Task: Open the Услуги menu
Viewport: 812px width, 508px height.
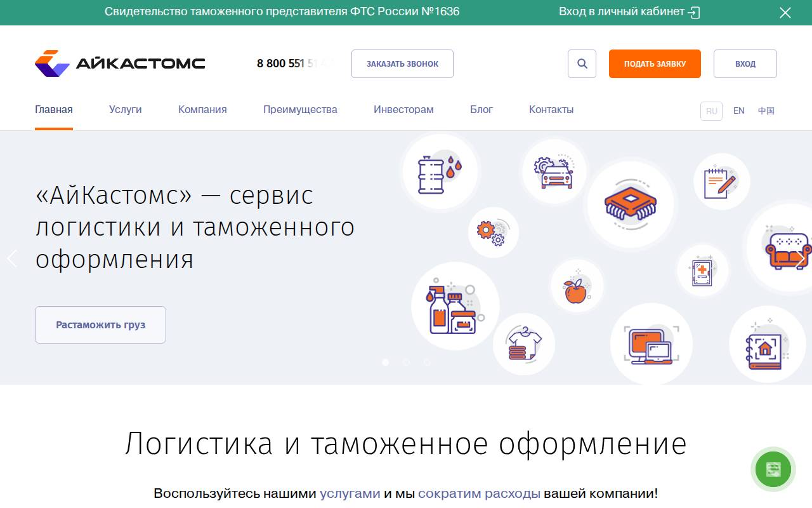Action: [126, 109]
